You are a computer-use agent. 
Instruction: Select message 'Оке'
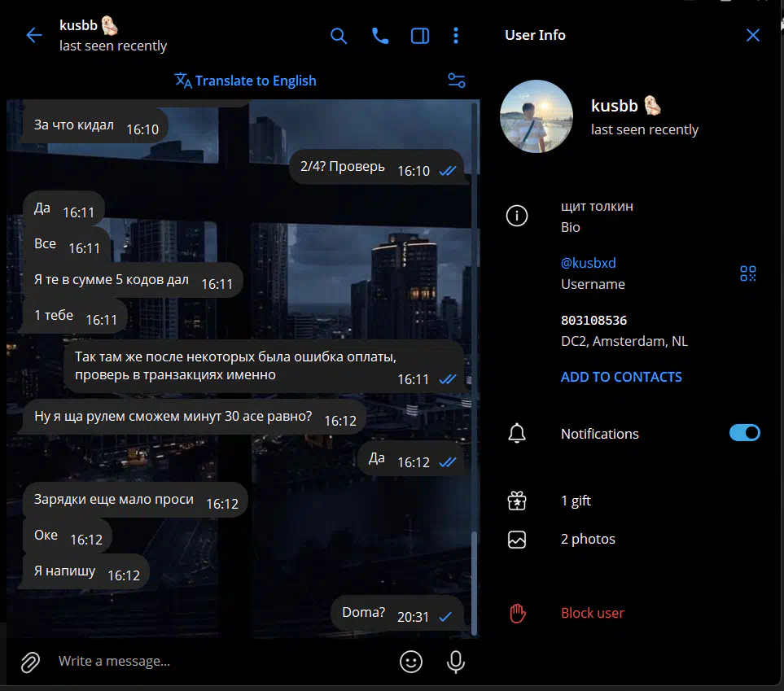[x=68, y=536]
